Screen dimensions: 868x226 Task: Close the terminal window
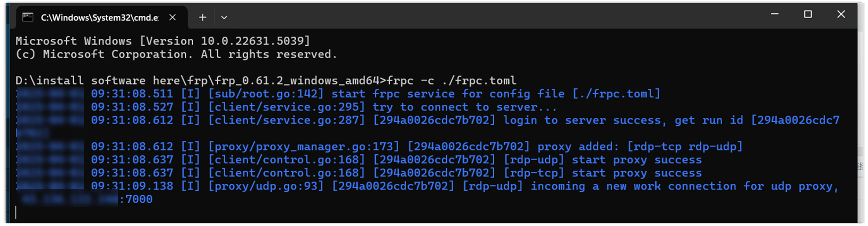pyautogui.click(x=841, y=14)
